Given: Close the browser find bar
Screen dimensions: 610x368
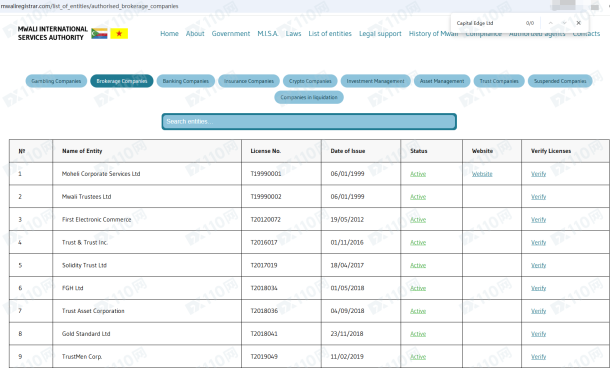Looking at the screenshot, I should [x=578, y=23].
